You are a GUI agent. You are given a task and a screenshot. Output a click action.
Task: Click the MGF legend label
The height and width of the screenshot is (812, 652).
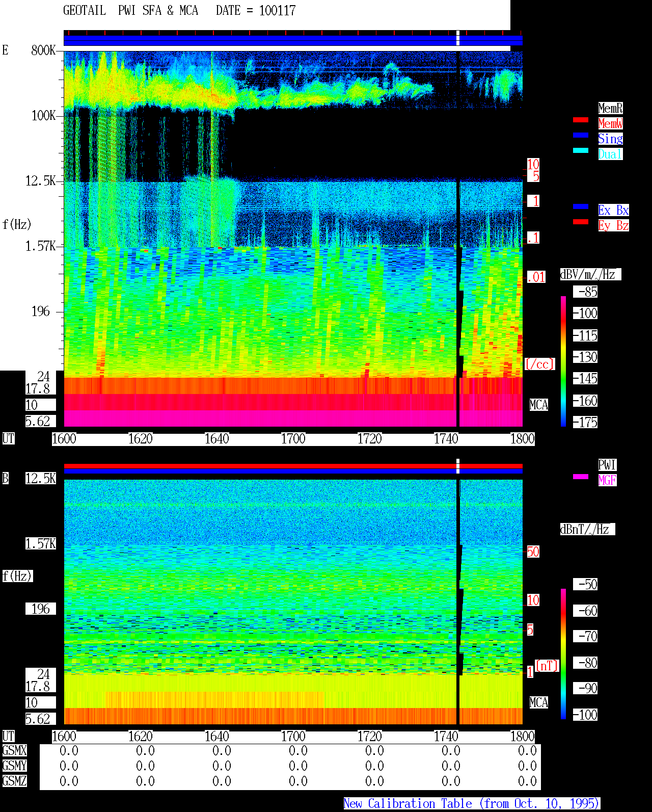[x=607, y=480]
